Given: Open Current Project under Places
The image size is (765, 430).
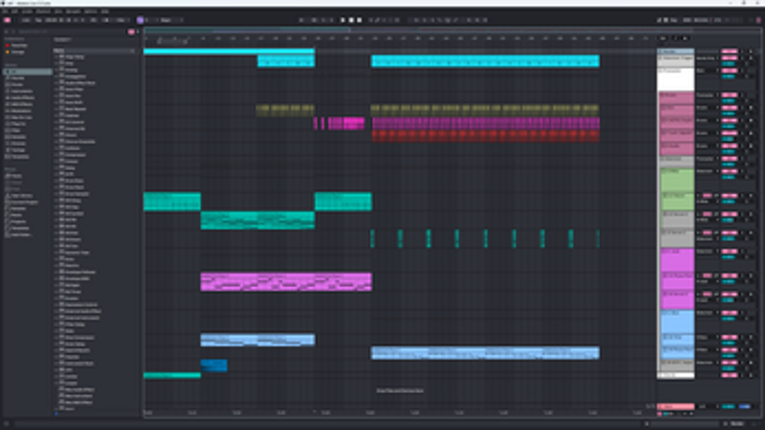Looking at the screenshot, I should point(22,202).
